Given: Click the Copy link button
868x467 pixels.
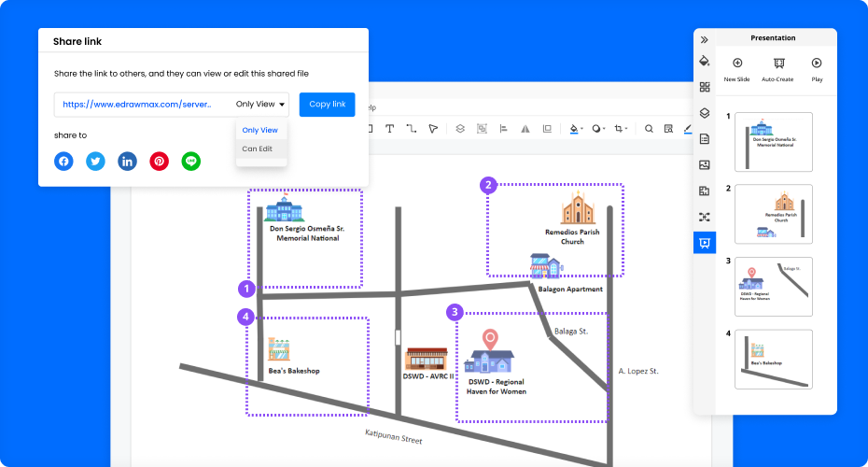Looking at the screenshot, I should tap(327, 105).
